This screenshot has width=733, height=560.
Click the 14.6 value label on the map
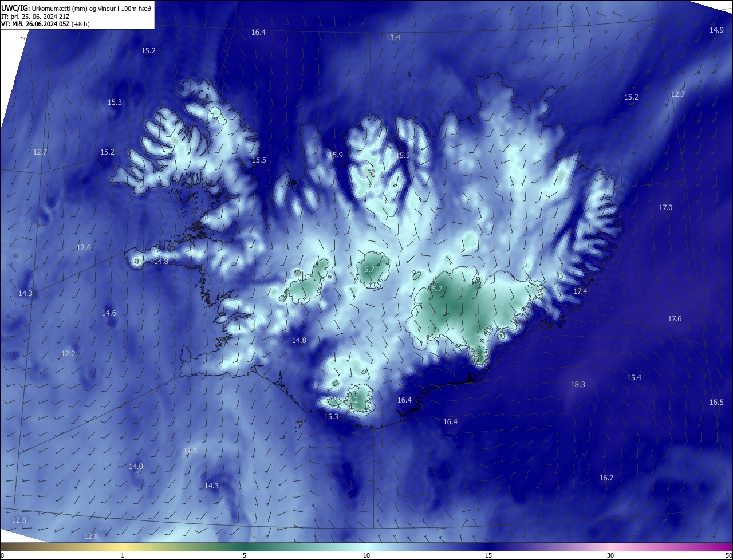coord(109,313)
